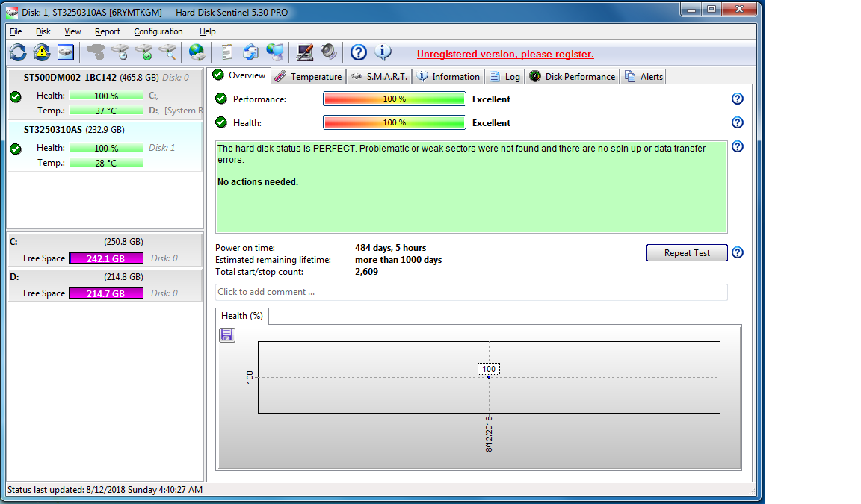Click the help icon next to Repeat Test

pos(738,252)
